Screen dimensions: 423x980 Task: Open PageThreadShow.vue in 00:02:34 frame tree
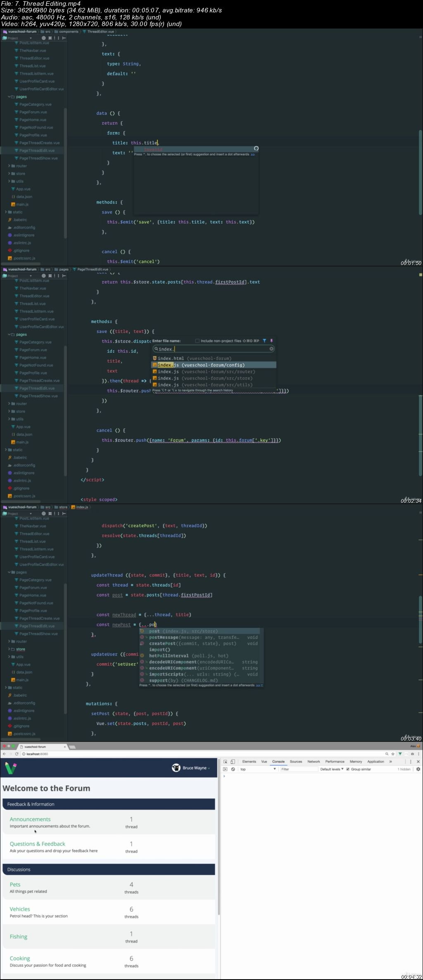(x=38, y=396)
